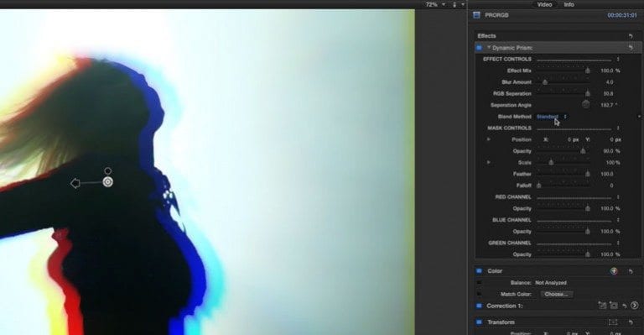This screenshot has height=335, width=644.
Task: Toggle the Transform section checkbox
Action: (479, 322)
